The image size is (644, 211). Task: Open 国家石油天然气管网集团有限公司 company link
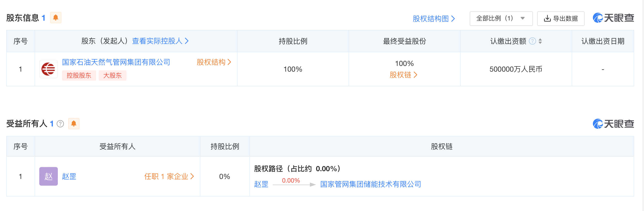[116, 62]
